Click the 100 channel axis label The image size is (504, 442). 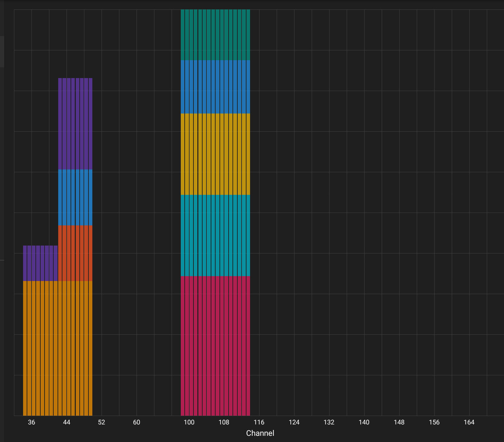point(189,422)
